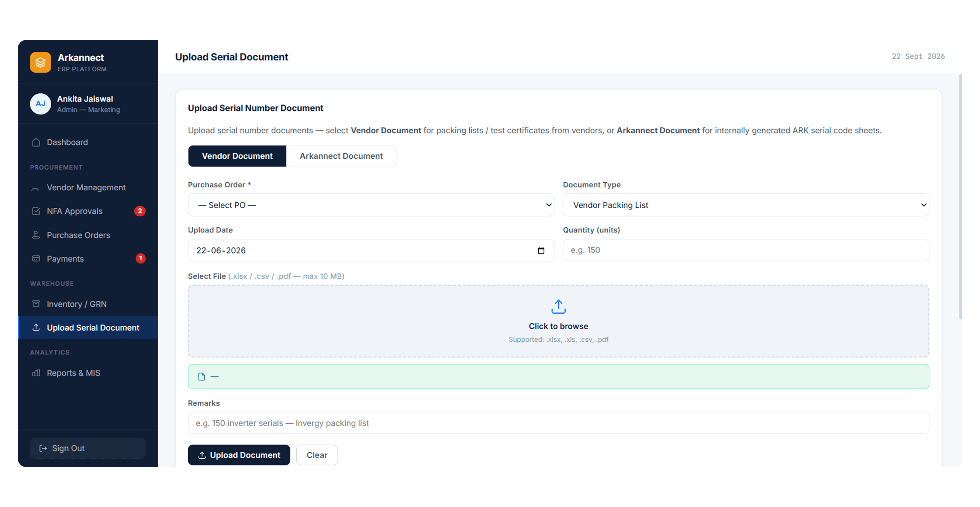The image size is (980, 507).
Task: Open Reports & MIS page
Action: click(x=88, y=373)
